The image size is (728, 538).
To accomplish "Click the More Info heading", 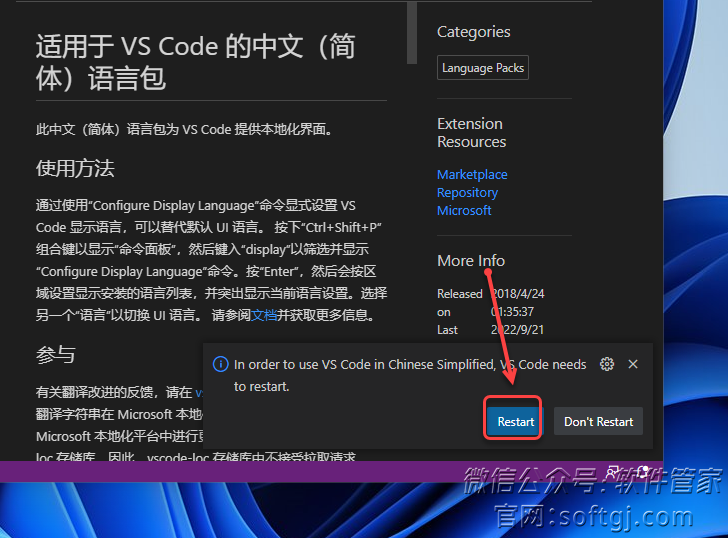I will [x=471, y=261].
